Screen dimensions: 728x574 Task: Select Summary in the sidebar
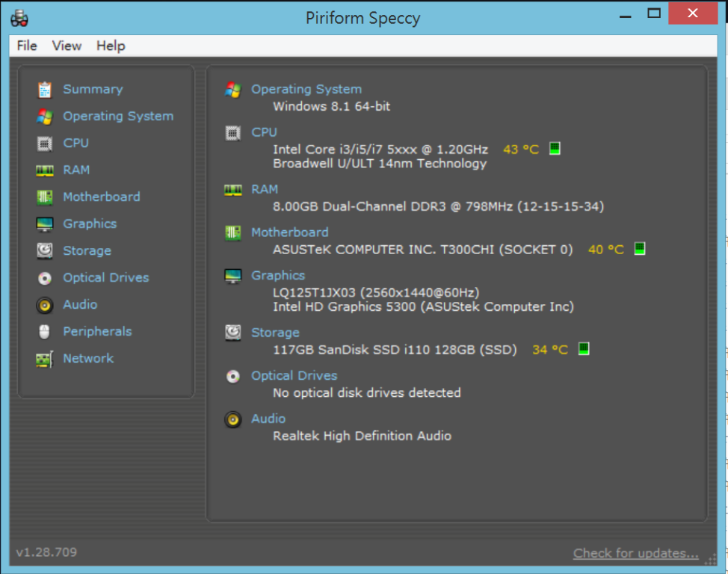click(x=93, y=89)
